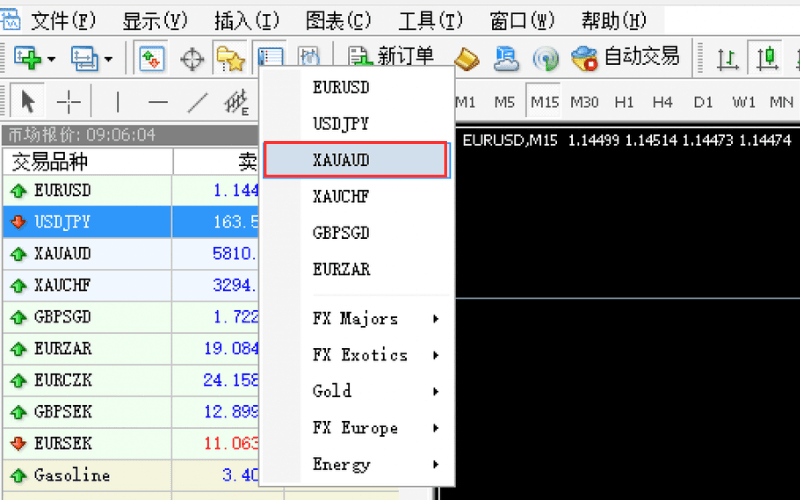Expand FX Majors submenu

pyautogui.click(x=356, y=319)
